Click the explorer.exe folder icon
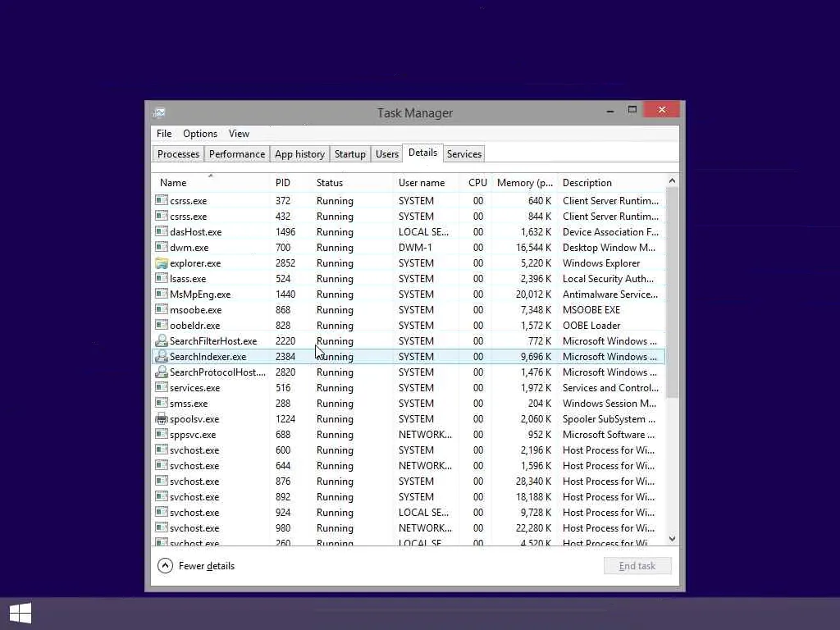840x630 pixels. point(162,263)
